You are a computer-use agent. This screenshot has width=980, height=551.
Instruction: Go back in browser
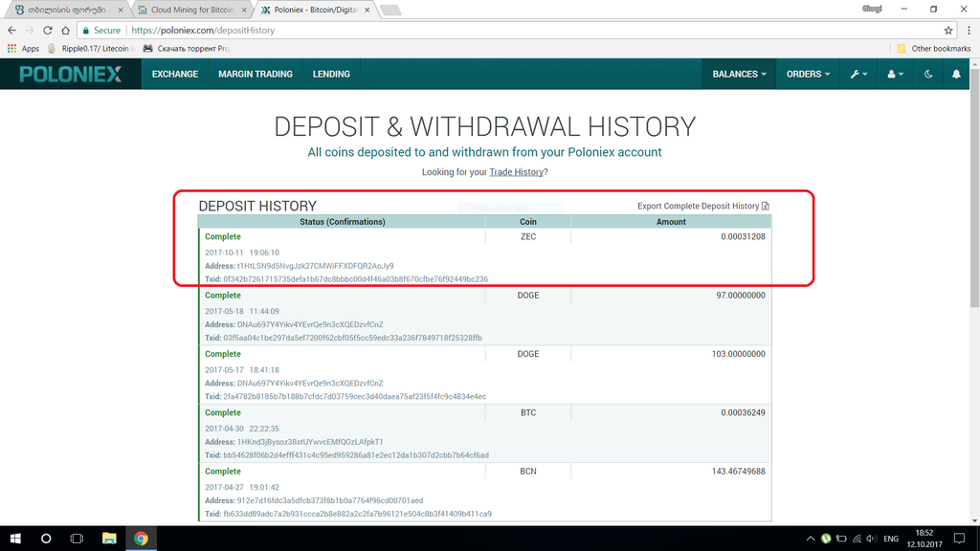coord(11,30)
